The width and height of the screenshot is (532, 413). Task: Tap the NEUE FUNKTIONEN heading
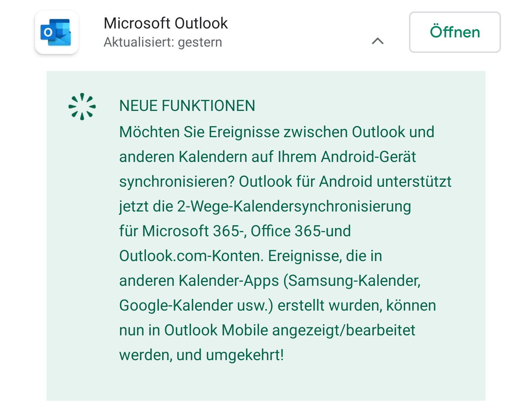coord(187,106)
